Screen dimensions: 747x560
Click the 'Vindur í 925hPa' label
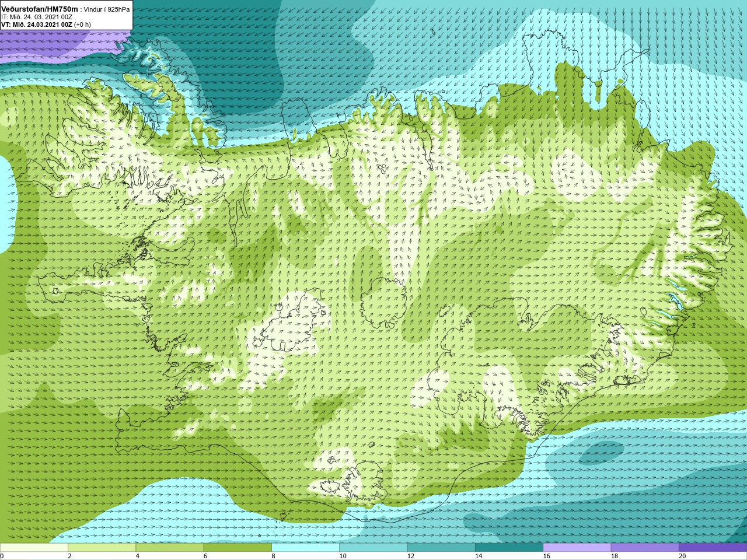pyautogui.click(x=107, y=9)
